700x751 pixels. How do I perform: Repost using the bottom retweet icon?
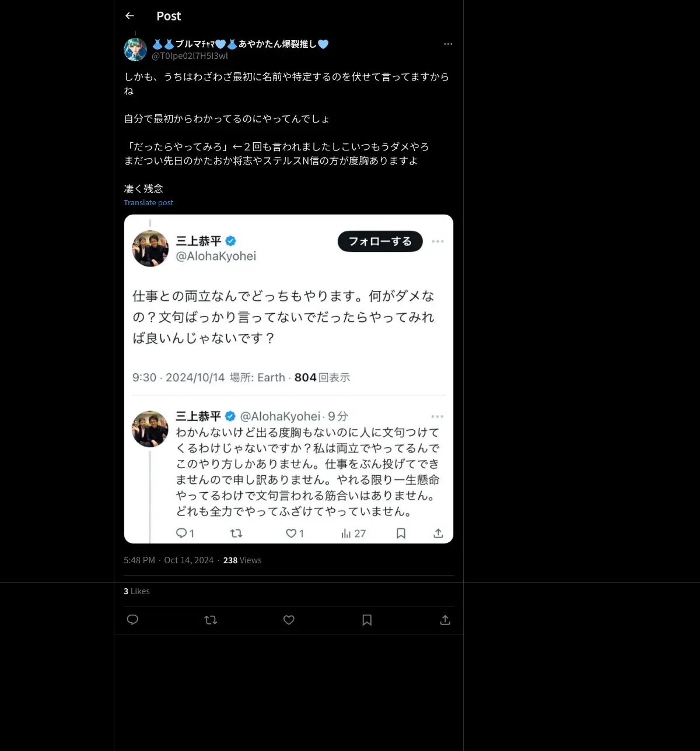211,620
